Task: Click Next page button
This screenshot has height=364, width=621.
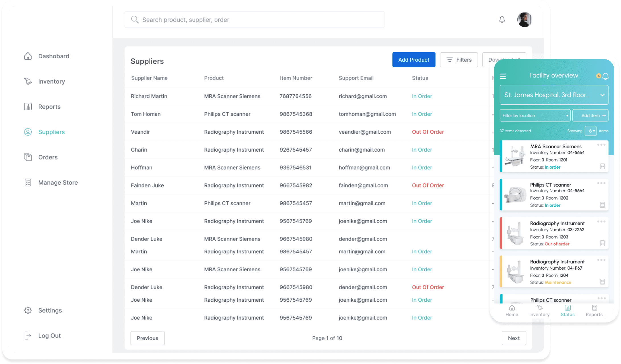Action: point(514,338)
